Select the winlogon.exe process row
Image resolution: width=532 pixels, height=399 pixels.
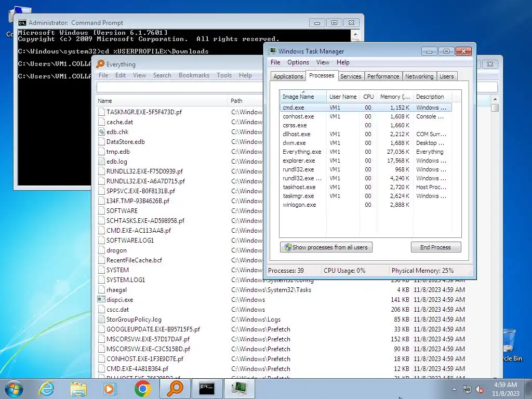366,205
